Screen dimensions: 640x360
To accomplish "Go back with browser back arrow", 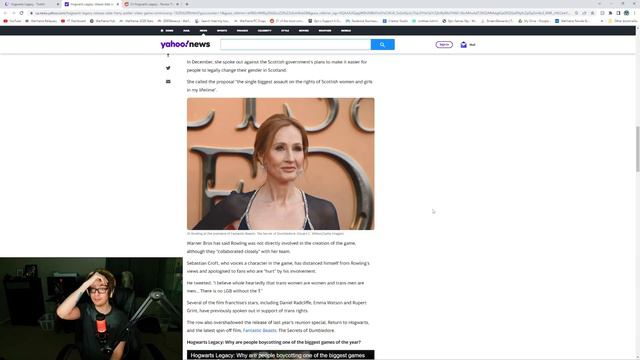I will [5, 13].
